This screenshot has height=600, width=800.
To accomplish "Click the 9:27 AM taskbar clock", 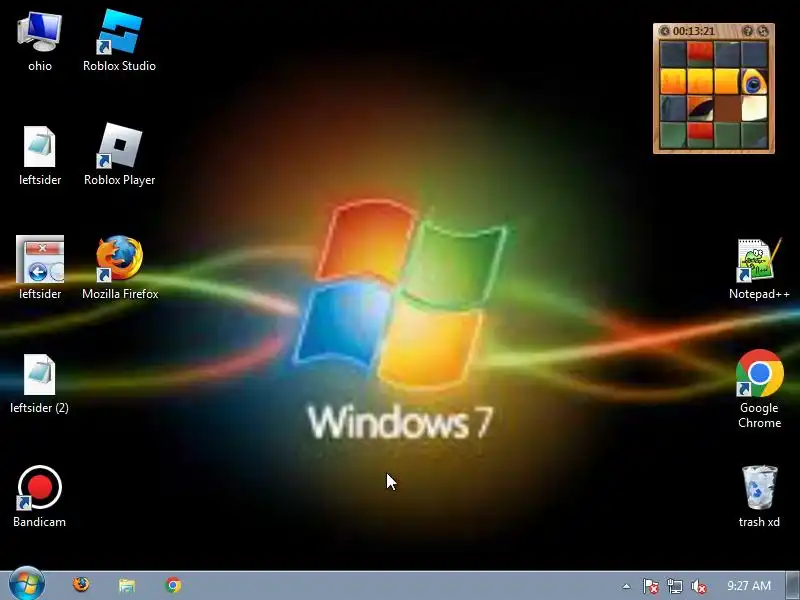I will [748, 586].
